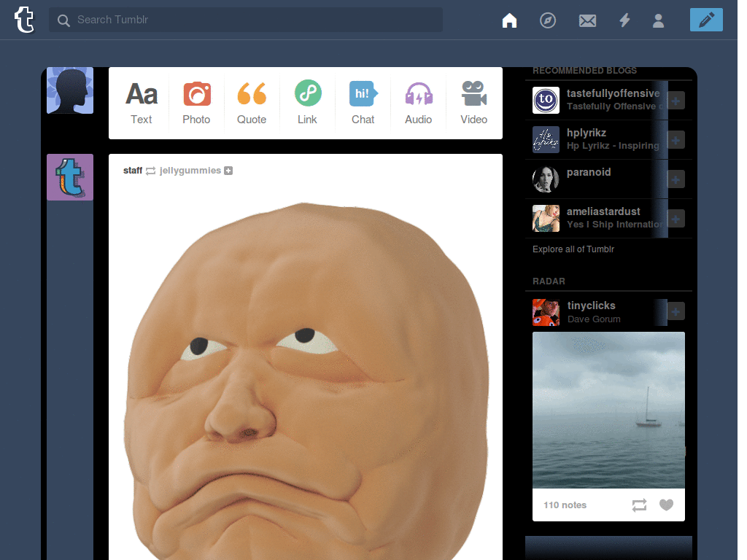Go to the Home dashboard icon

(509, 20)
